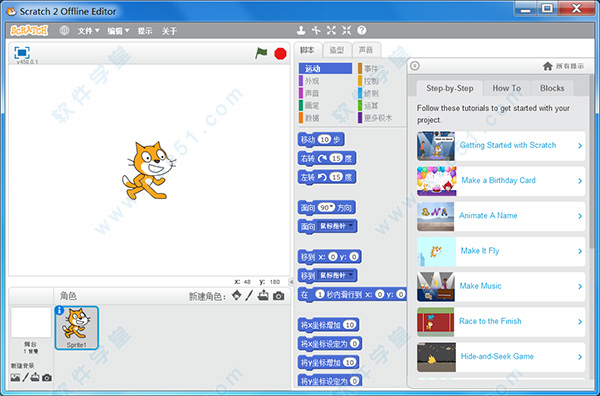
Task: Open Sprite1 info button
Action: click(x=59, y=310)
